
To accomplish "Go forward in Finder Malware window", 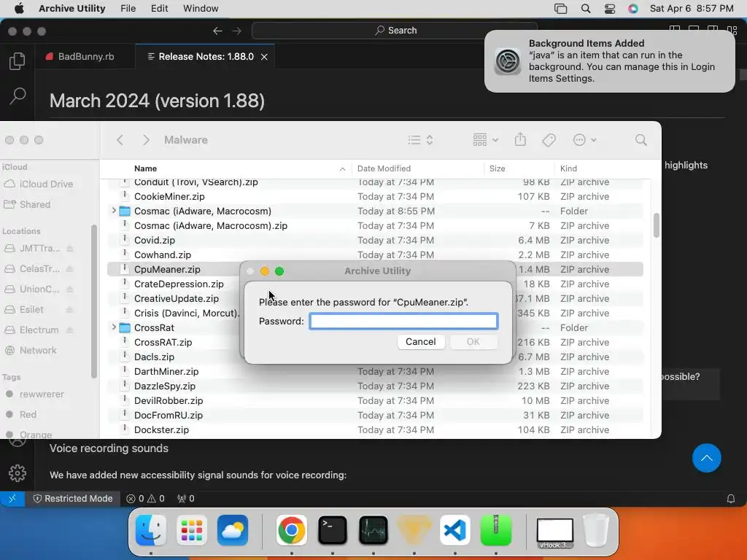I will [x=146, y=140].
